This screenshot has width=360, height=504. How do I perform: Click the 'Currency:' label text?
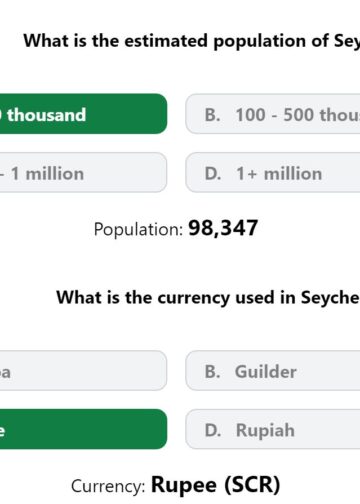[x=108, y=486]
